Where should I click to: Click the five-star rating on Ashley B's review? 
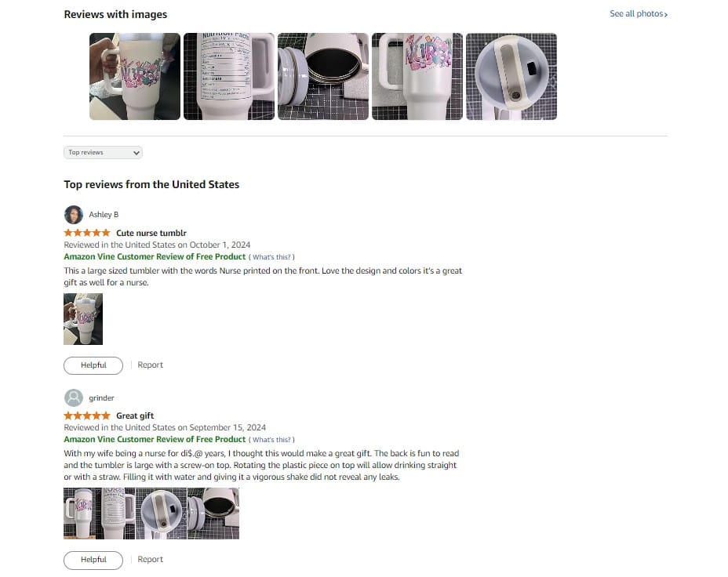tap(87, 233)
